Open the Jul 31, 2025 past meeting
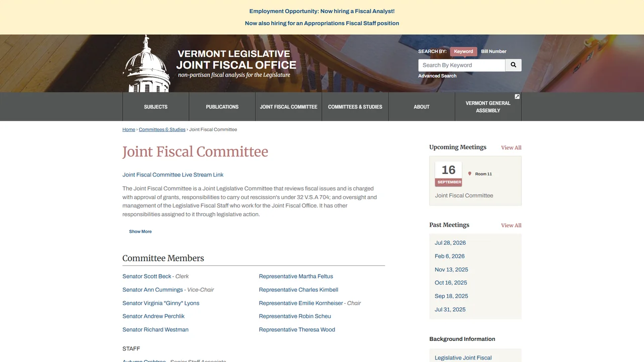 pyautogui.click(x=450, y=310)
